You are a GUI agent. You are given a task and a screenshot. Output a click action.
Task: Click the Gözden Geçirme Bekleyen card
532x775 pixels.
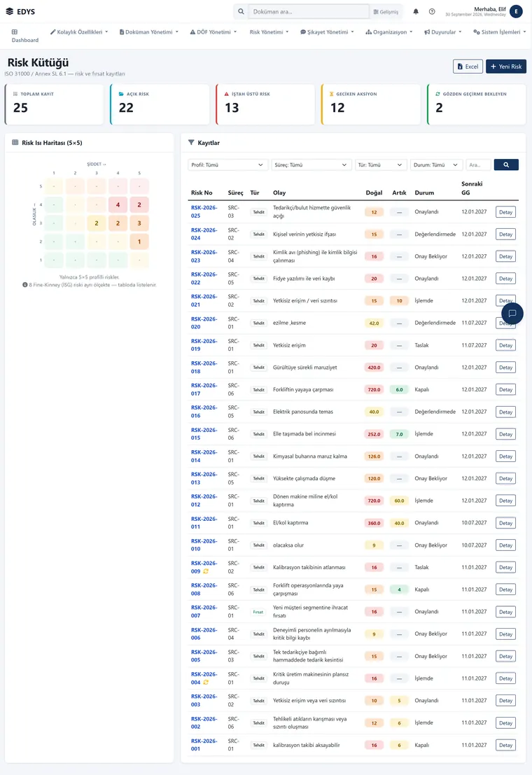pos(477,104)
